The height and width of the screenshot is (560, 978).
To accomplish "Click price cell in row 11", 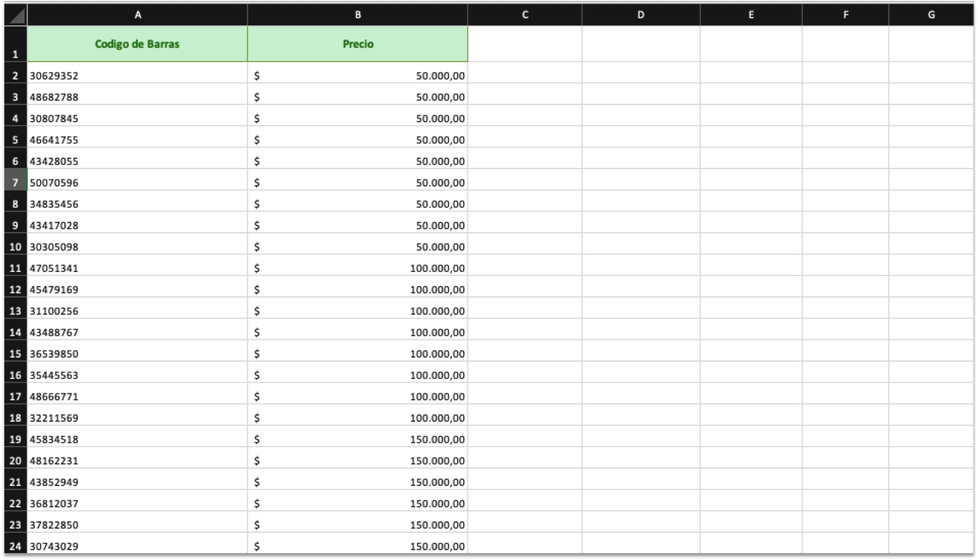I will [x=358, y=268].
